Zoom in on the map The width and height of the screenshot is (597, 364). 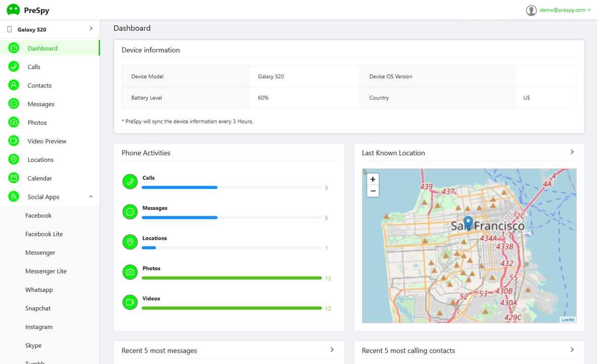(x=373, y=179)
